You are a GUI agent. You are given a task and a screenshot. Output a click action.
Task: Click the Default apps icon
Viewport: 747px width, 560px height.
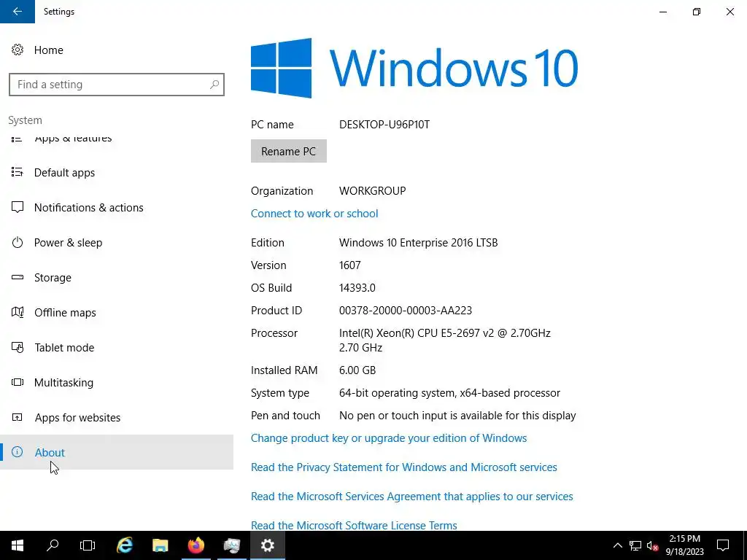pyautogui.click(x=18, y=172)
